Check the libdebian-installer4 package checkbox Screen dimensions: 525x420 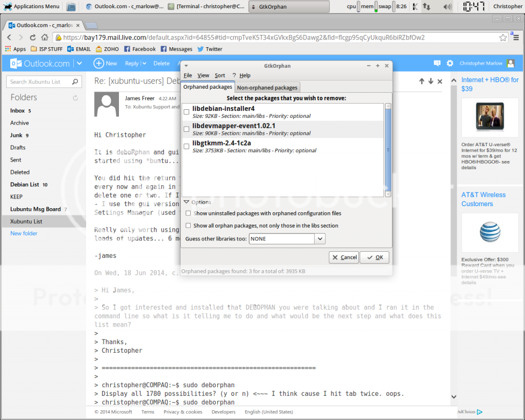coord(187,112)
